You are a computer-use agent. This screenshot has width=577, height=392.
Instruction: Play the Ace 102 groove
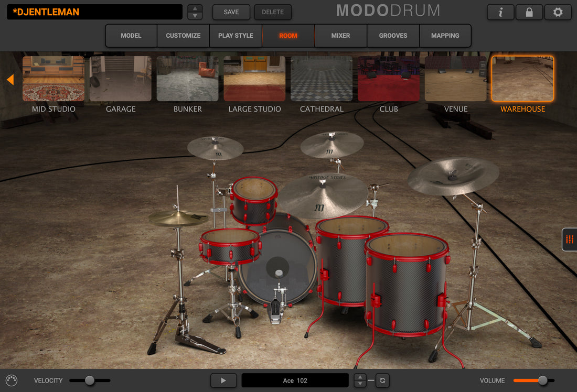tap(223, 380)
